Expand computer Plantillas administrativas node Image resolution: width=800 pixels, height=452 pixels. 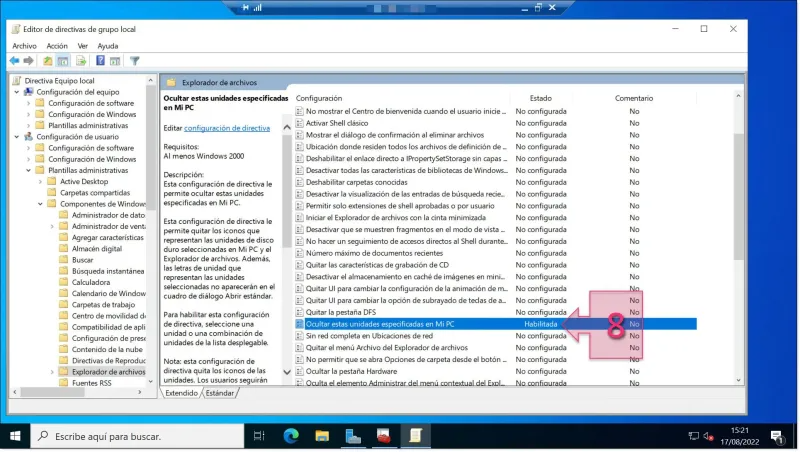click(x=29, y=125)
